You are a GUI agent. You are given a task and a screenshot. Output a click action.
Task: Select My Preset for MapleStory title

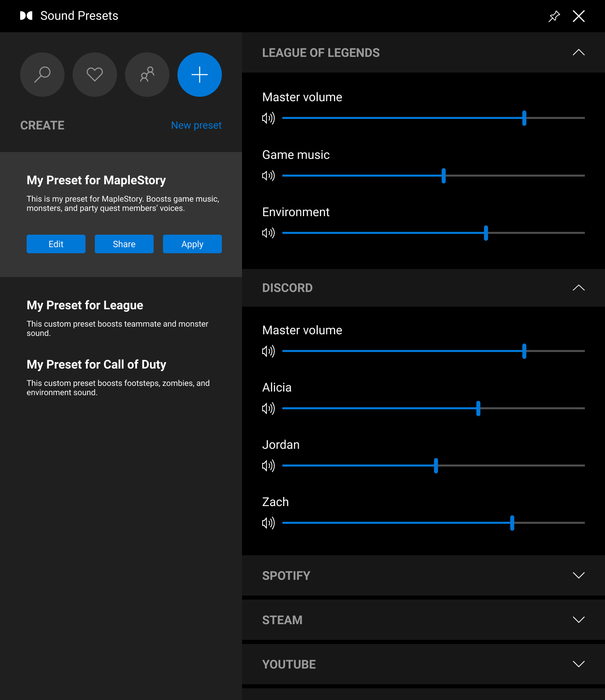pos(96,180)
